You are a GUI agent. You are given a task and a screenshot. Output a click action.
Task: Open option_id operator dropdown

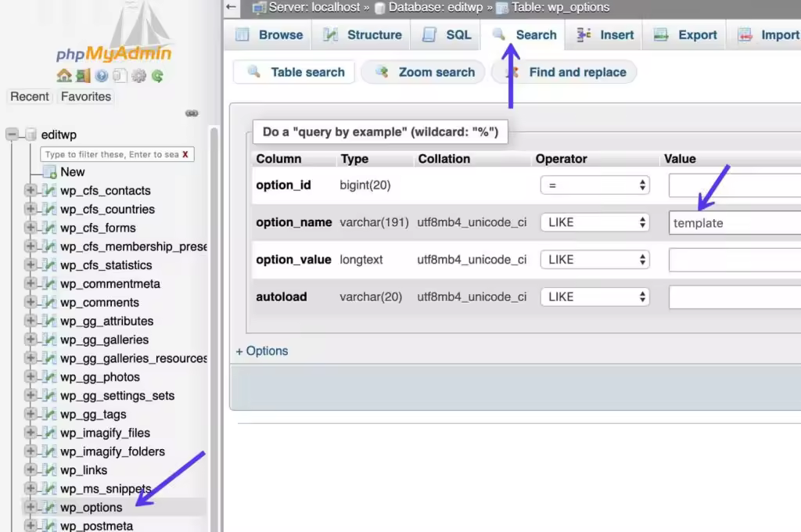point(594,185)
